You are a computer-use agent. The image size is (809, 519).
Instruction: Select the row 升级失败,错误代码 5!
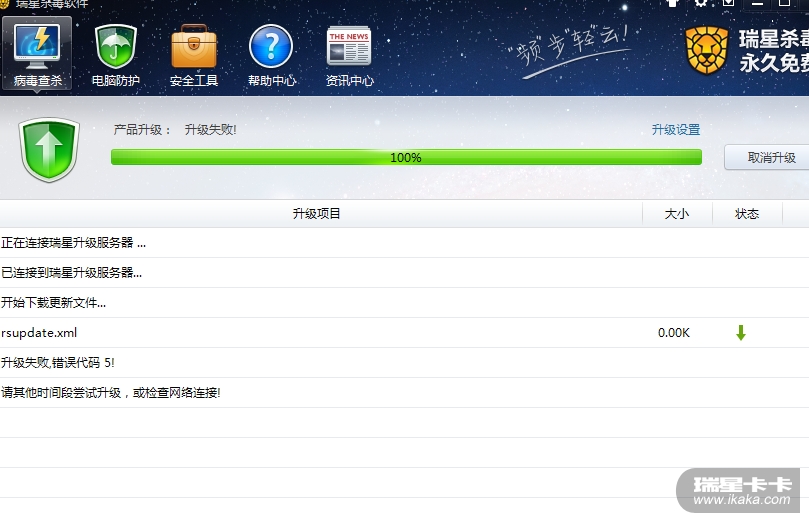click(404, 363)
